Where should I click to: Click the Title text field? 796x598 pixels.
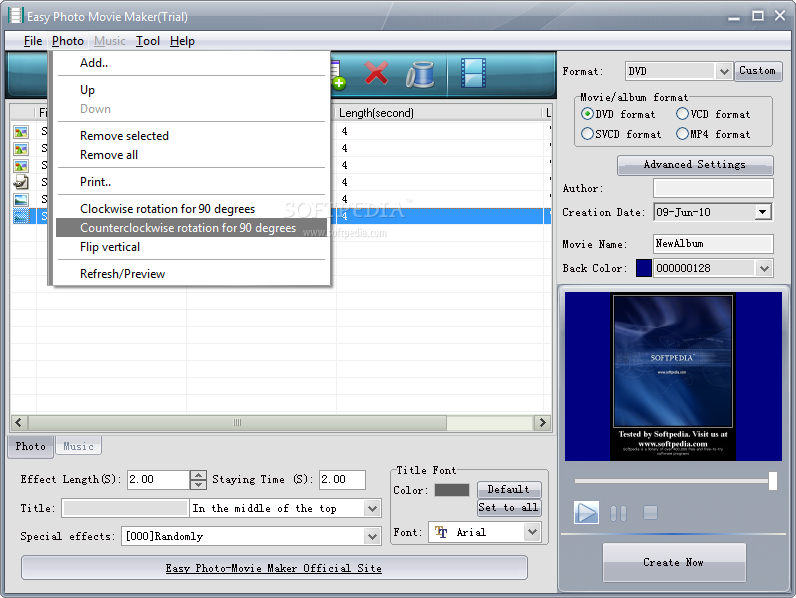click(x=125, y=508)
